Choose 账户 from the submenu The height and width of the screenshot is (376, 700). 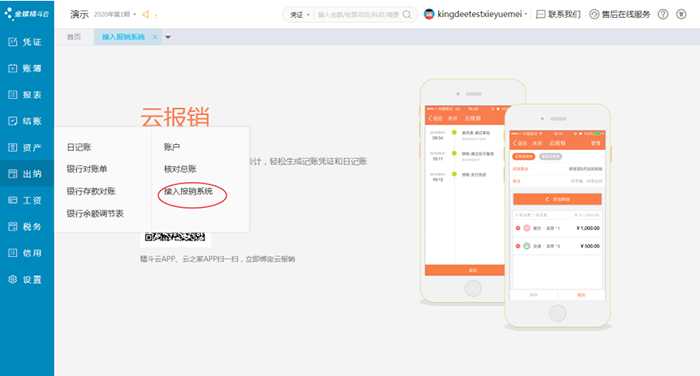[172, 147]
